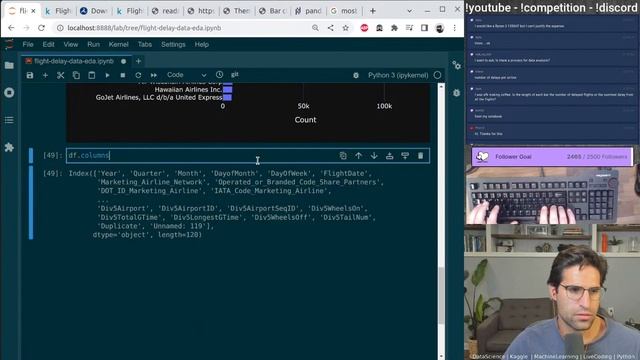640x360 pixels.
Task: Copy the selected cell in the notebook toolbar
Action: (76, 75)
